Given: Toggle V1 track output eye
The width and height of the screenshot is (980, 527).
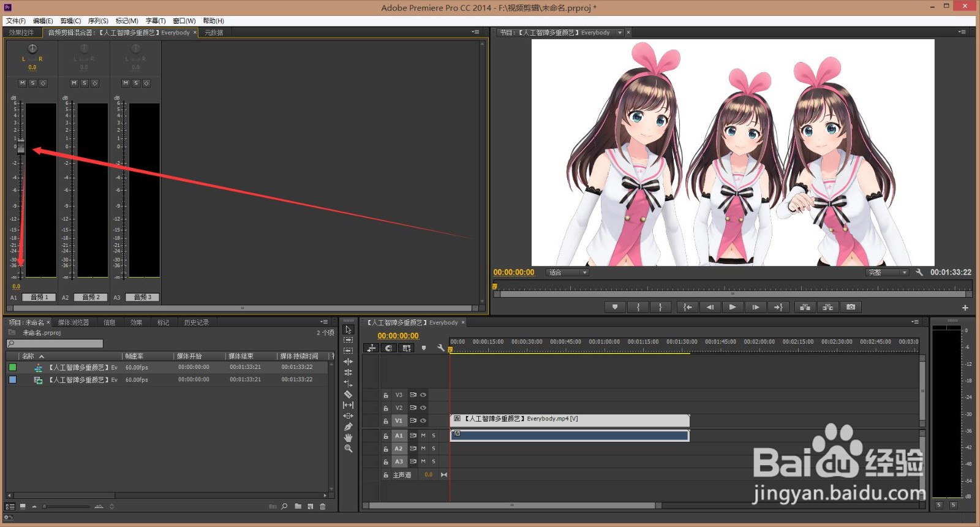Looking at the screenshot, I should point(423,421).
